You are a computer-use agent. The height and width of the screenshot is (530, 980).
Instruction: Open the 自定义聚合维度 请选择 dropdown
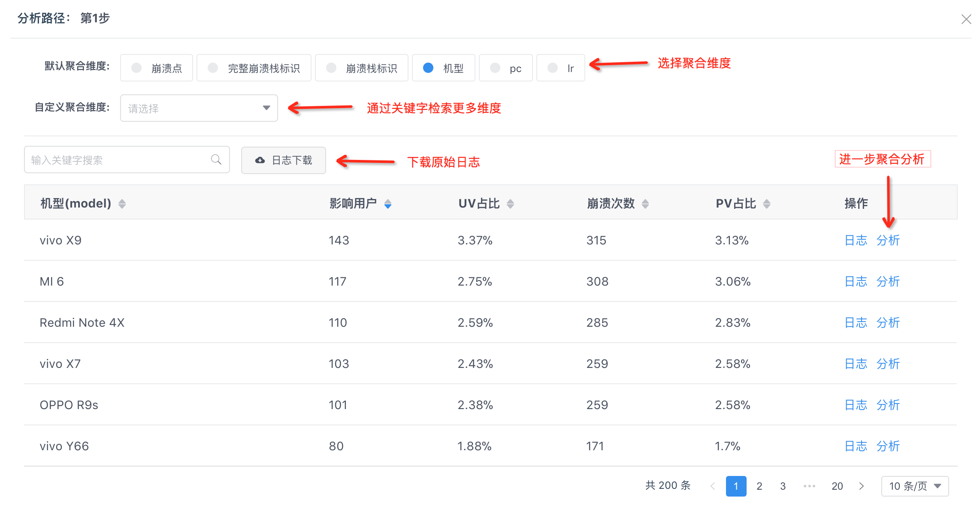(199, 108)
